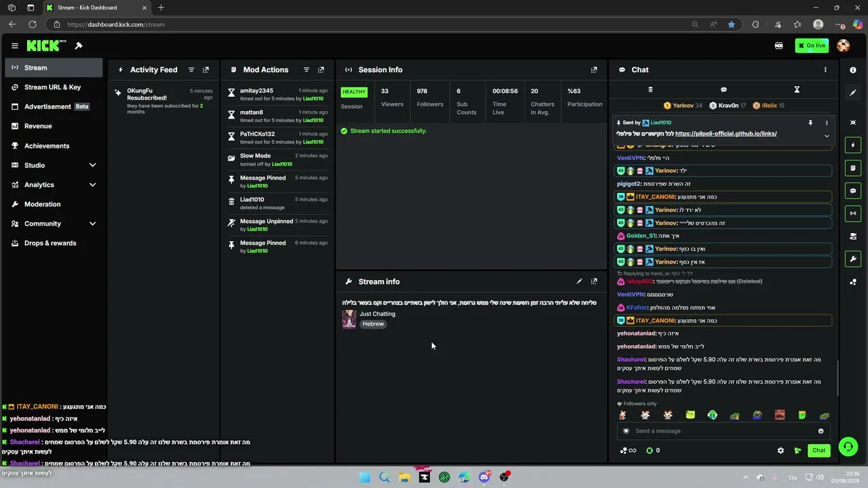Viewport: 868px width, 488px height.
Task: Navigate to Achievements
Action: 54,146
